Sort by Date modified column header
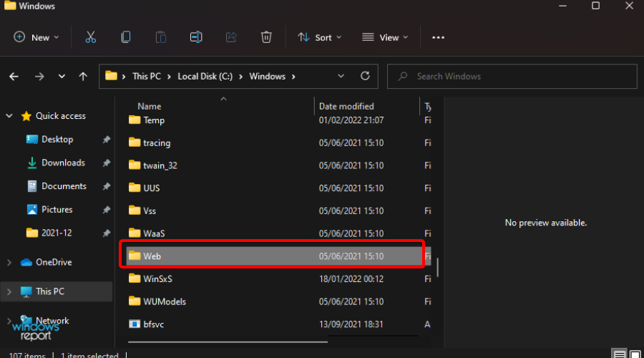Screen dimensions: 644x358 (346, 106)
